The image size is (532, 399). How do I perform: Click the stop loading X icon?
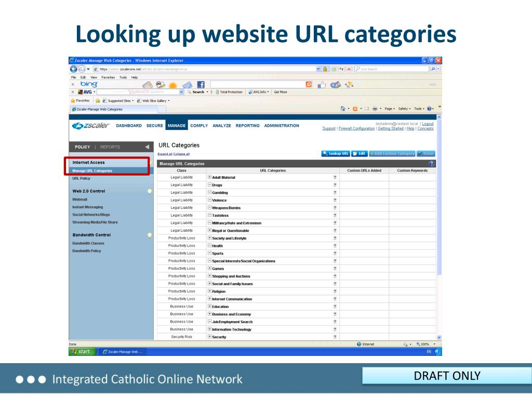349,69
